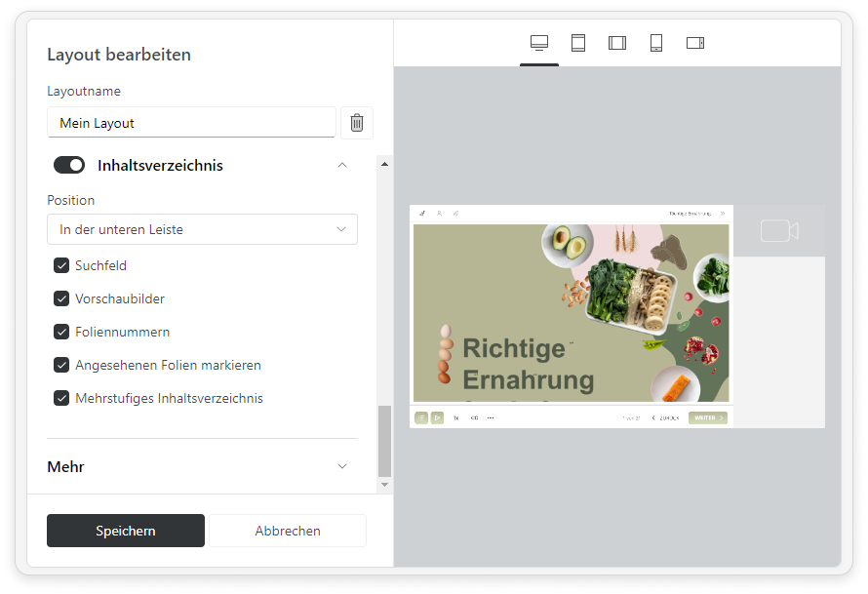Disable Mehrstufiges Inhaltsverzeichnis option
This screenshot has width=868, height=594.
coord(61,398)
